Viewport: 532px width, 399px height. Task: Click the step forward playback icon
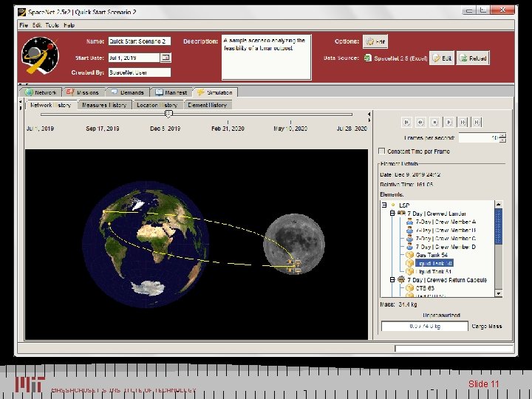click(462, 121)
